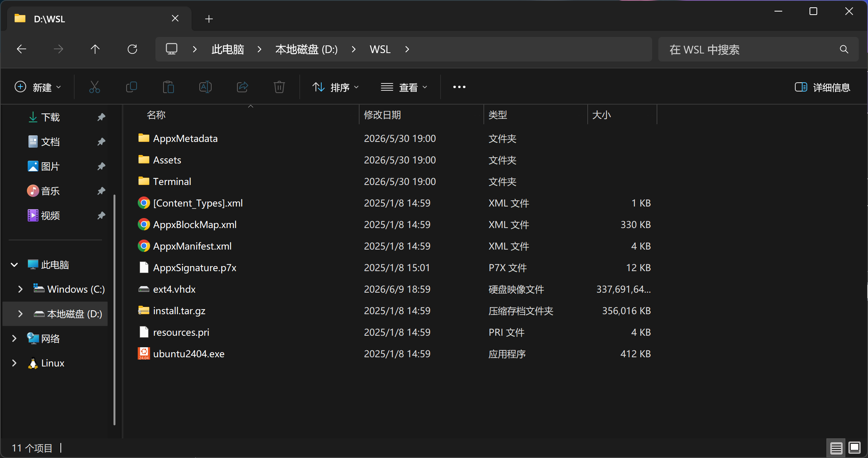Close the D:\WSL tab

[175, 18]
